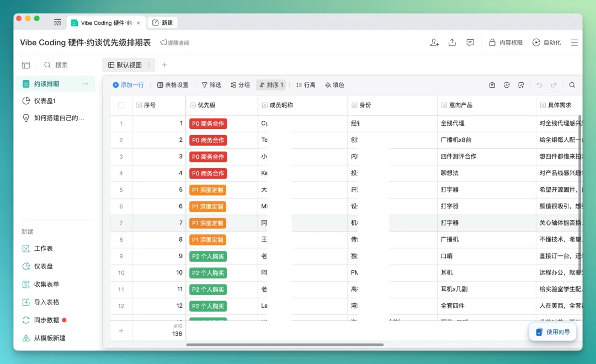Click the share/export upload icon
596x364 pixels.
click(452, 42)
